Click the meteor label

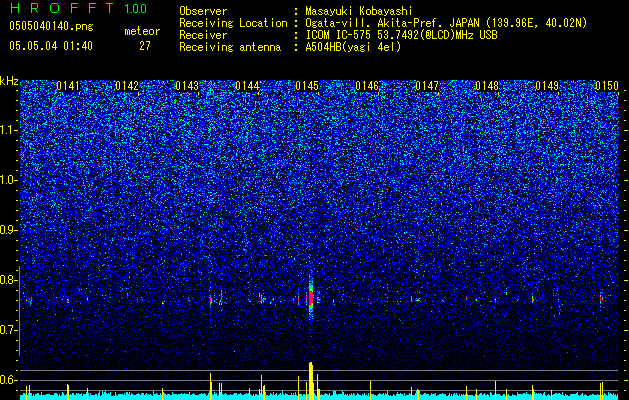coord(142,31)
